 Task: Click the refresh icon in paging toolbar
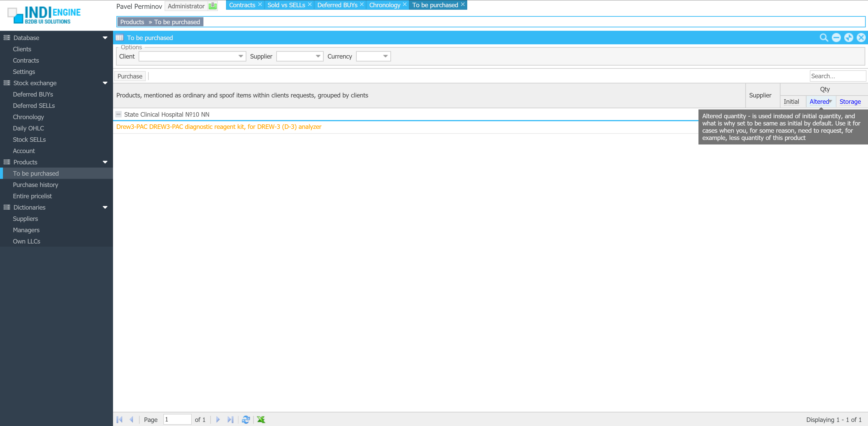(x=246, y=419)
